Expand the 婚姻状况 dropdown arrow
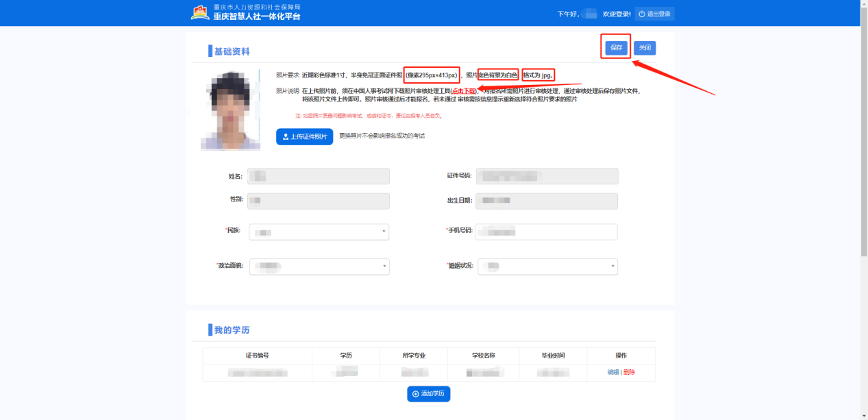Screen dimensions: 868x420 tap(612, 267)
